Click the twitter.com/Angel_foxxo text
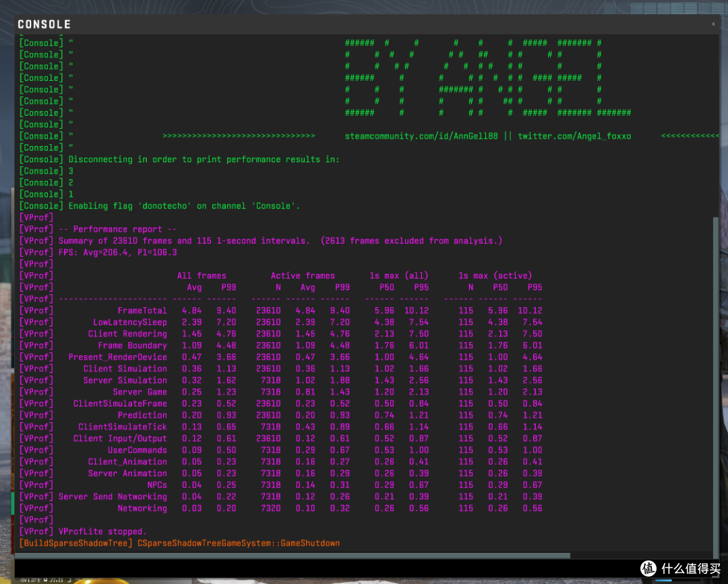This screenshot has width=728, height=584. click(x=574, y=136)
